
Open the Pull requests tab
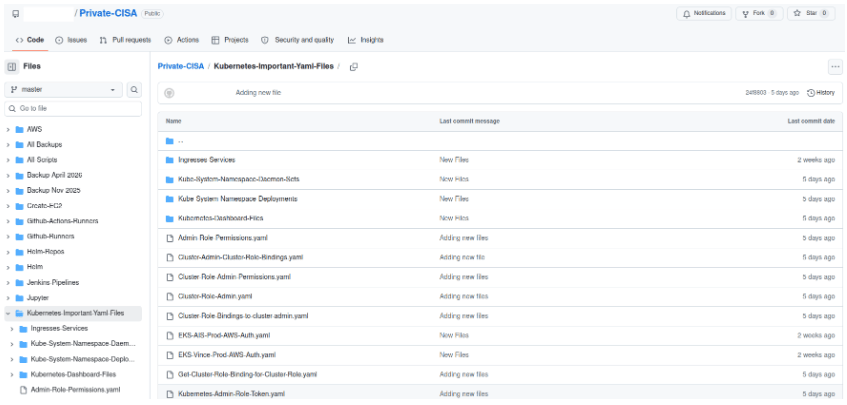point(125,40)
